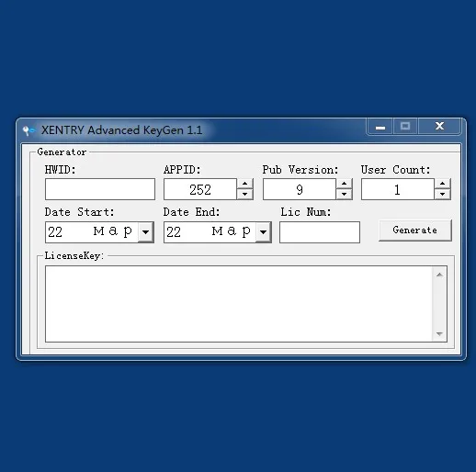476x472 pixels.
Task: Increase the APPID value with up arrow
Action: pos(244,184)
